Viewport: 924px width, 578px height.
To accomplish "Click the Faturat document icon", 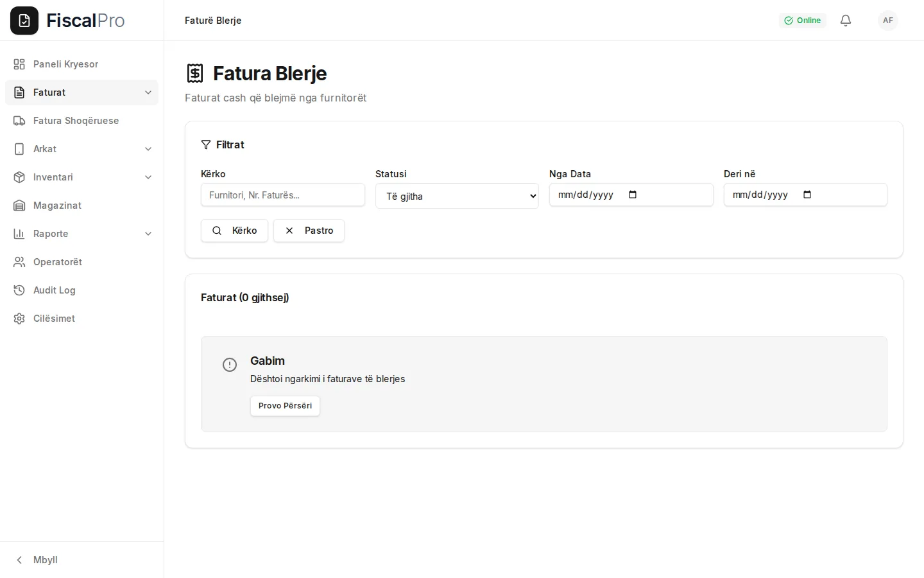I will pos(19,92).
